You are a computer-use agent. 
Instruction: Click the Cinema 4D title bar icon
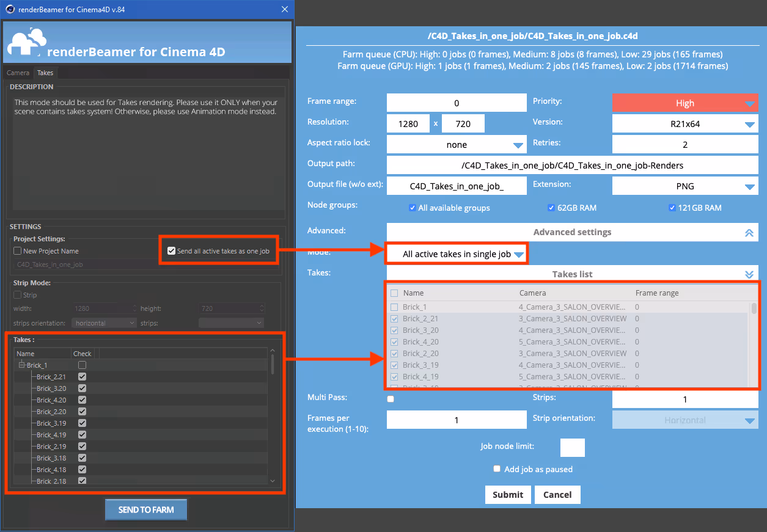(x=10, y=9)
